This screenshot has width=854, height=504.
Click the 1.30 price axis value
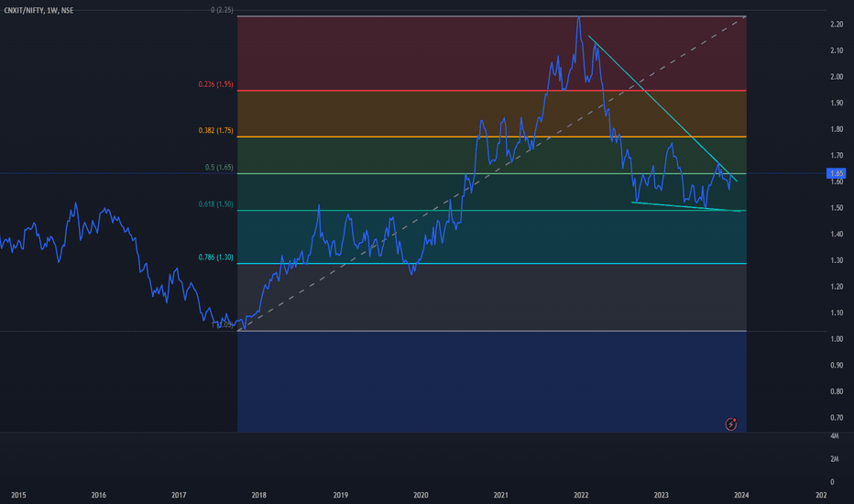click(x=837, y=260)
